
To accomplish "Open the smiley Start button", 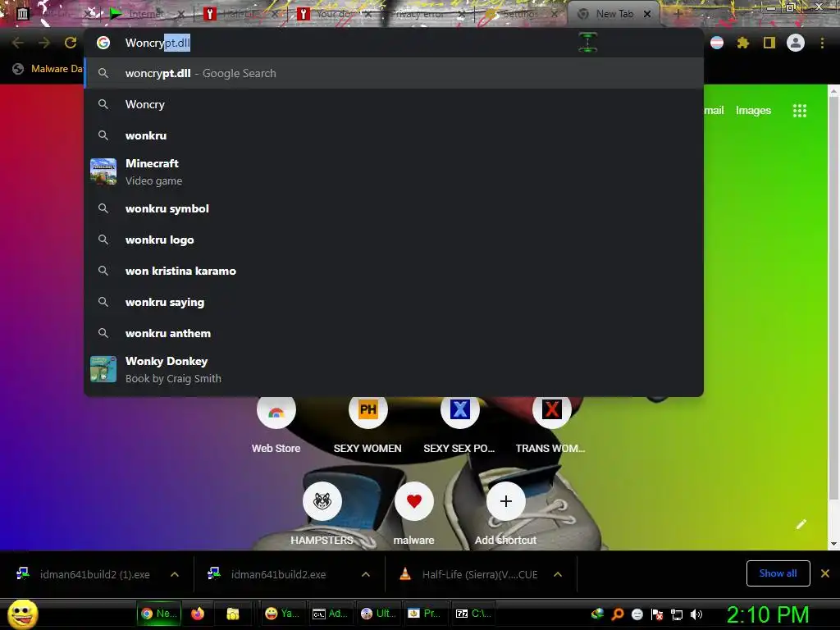I will (x=22, y=614).
